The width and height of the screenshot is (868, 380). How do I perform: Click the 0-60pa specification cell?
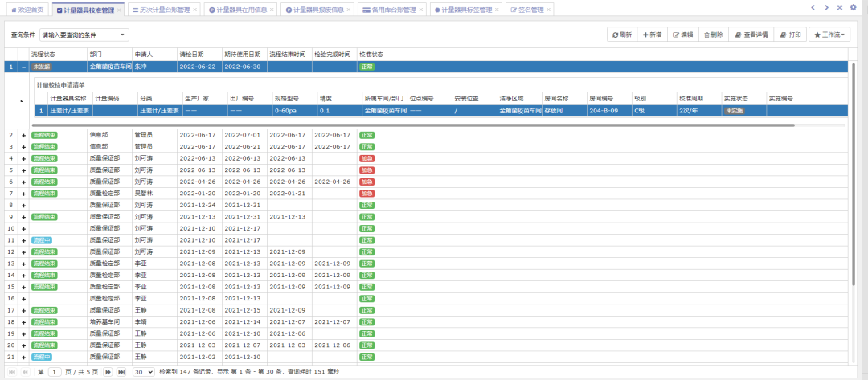(x=294, y=111)
